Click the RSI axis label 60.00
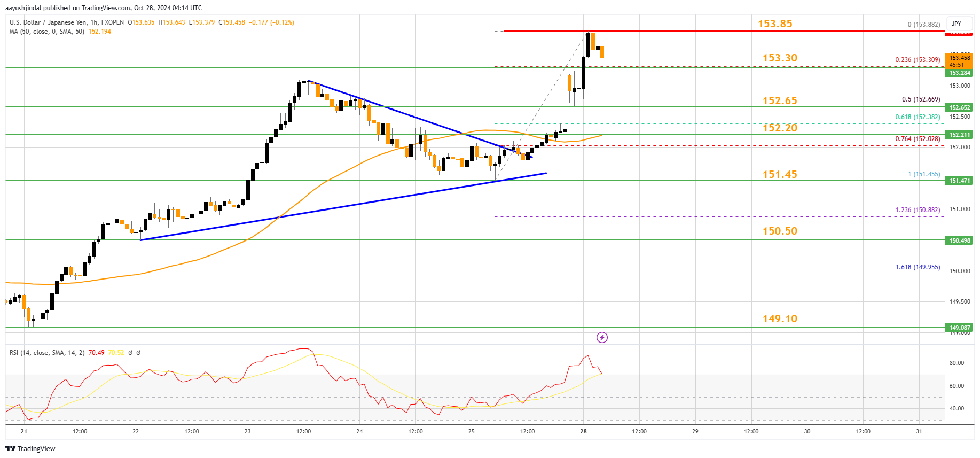The width and height of the screenshot is (980, 458). click(957, 386)
